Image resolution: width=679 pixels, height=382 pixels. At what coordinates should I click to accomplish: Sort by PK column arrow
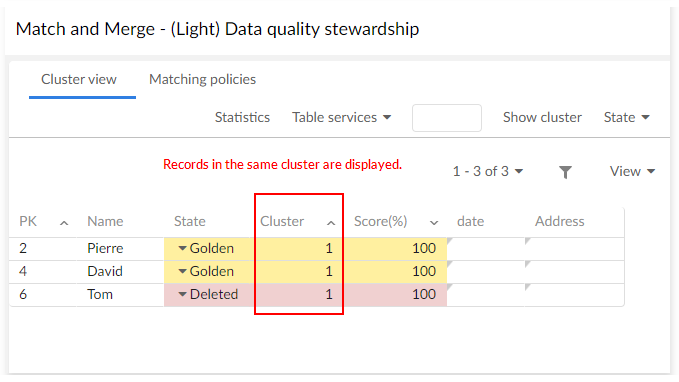64,223
